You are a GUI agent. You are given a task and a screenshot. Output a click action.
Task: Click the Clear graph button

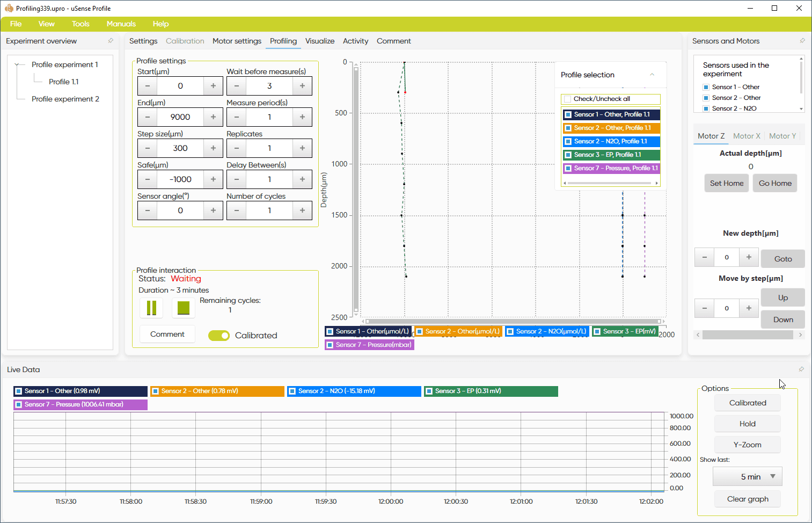pyautogui.click(x=748, y=499)
